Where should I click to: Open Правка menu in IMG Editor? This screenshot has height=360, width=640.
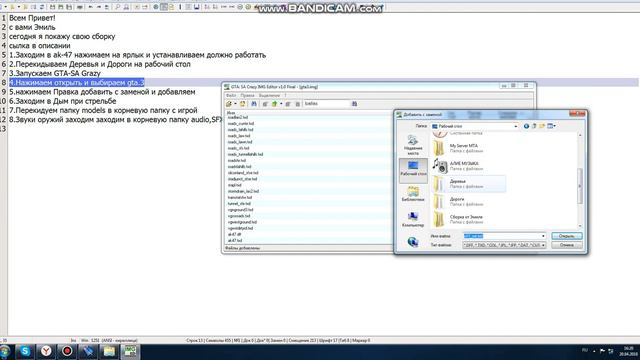coord(247,96)
